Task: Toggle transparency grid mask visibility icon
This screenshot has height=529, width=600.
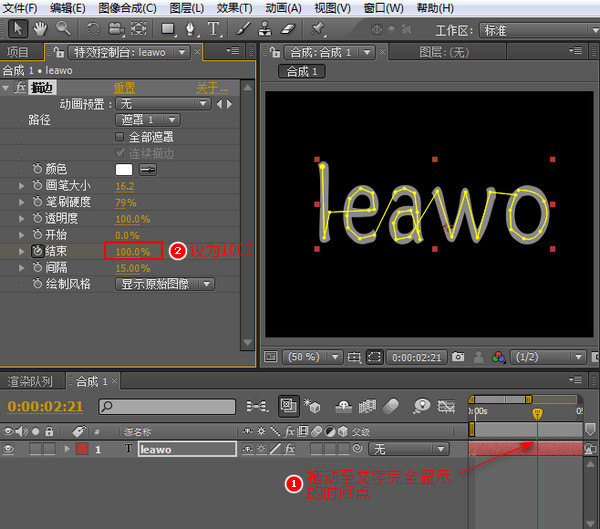Action: pos(374,357)
